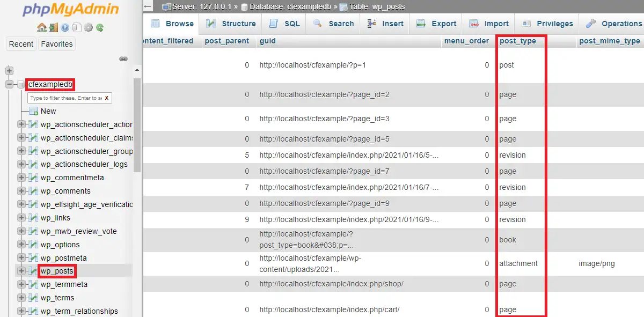Click table icon beside wp_postmeta
644x317 pixels.
coord(33,258)
